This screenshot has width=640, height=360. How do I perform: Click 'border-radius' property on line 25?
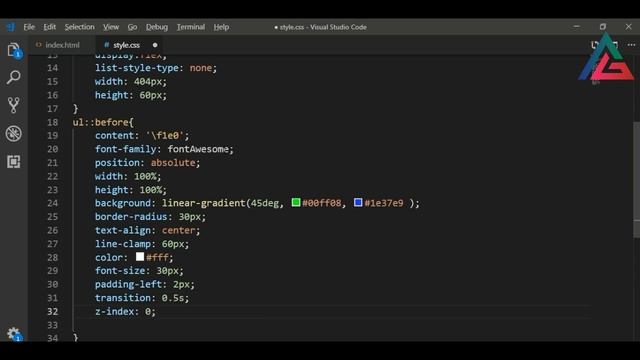[x=131, y=216]
